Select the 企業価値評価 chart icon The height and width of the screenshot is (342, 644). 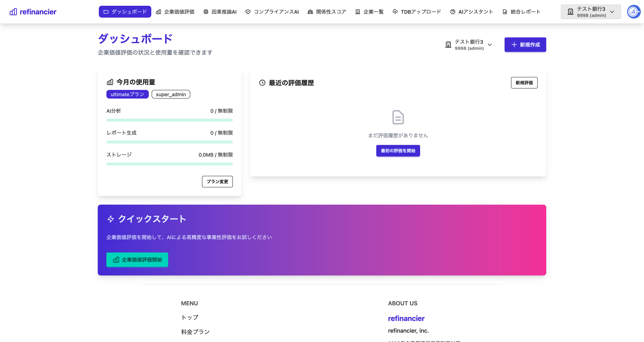click(x=158, y=12)
